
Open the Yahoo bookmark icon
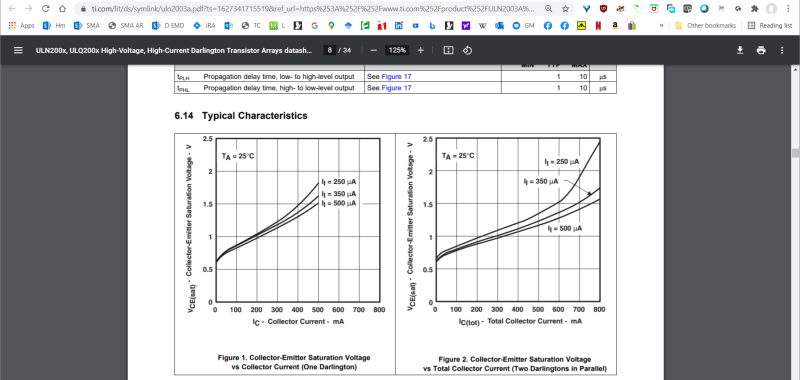point(465,26)
